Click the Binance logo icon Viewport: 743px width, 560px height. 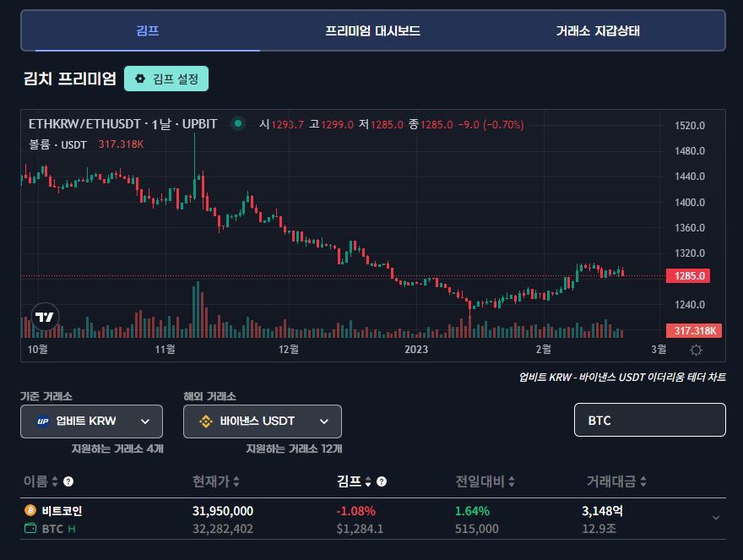point(206,421)
